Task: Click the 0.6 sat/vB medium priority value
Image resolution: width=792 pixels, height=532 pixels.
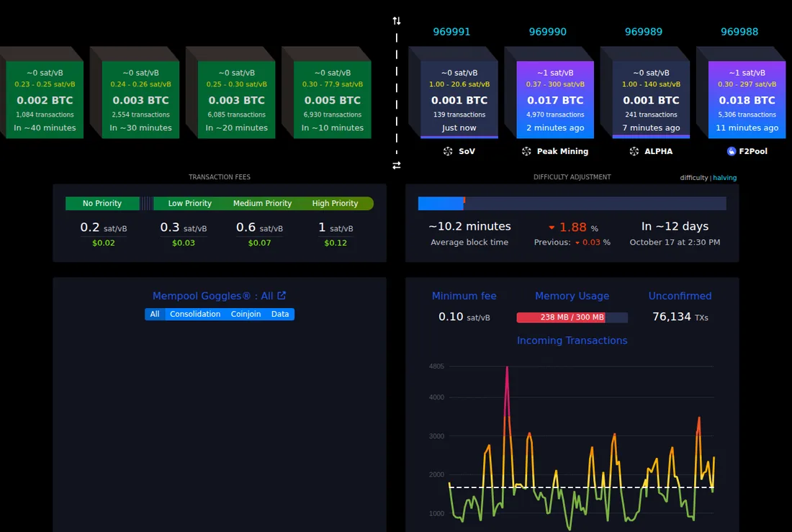Action: tap(259, 228)
